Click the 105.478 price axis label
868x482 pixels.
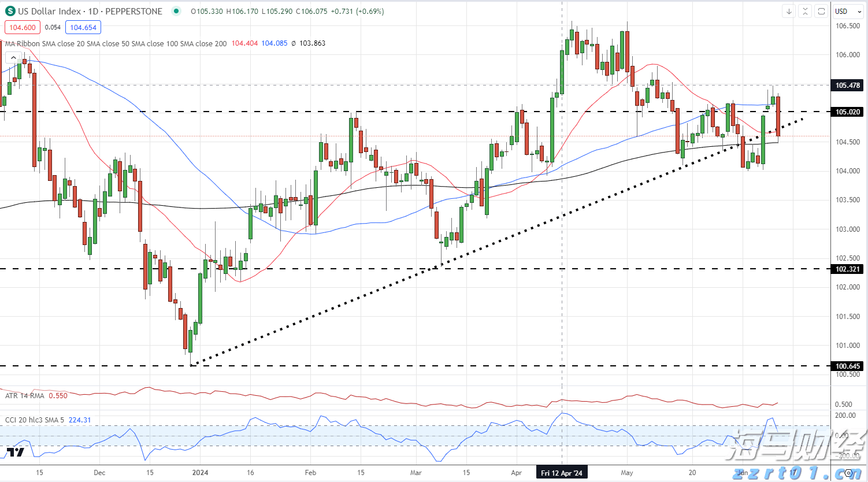click(848, 86)
